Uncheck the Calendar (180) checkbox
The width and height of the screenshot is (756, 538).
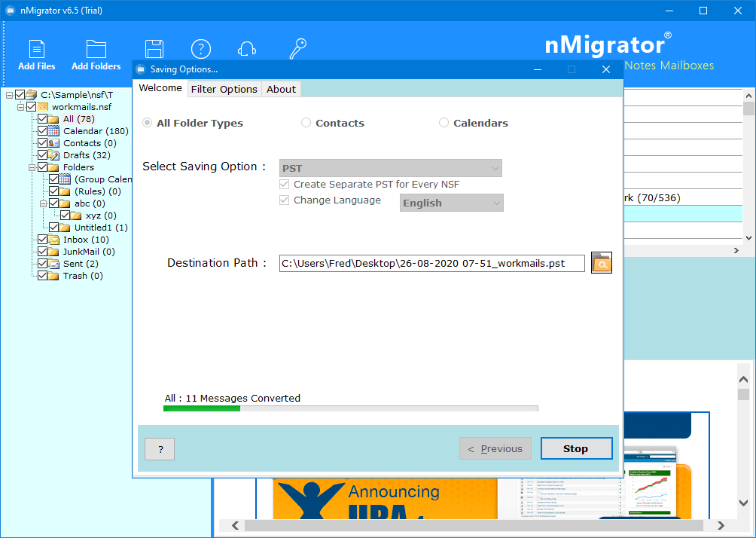tap(42, 131)
